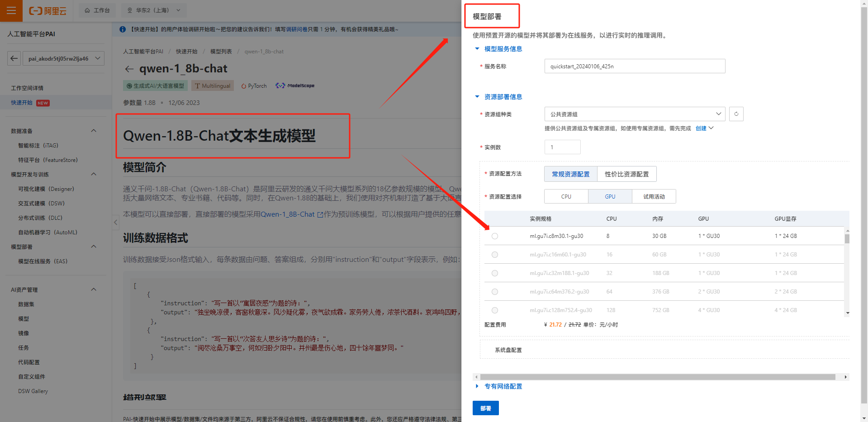Click 模型列表 breadcrumb link
The height and width of the screenshot is (422, 868).
[x=221, y=52]
